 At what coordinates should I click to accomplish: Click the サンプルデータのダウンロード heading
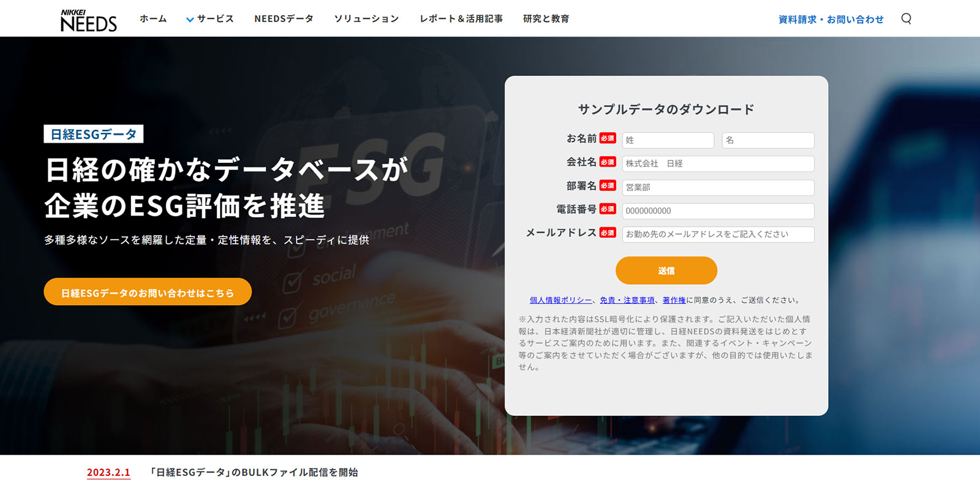point(666,110)
